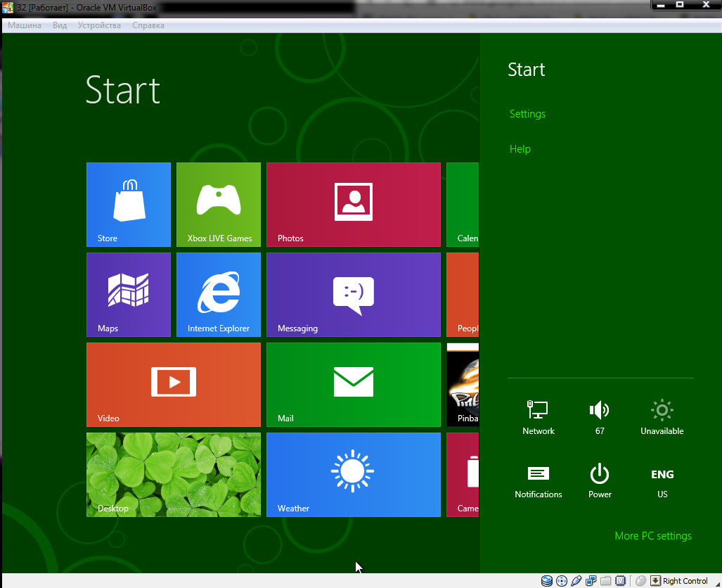Viewport: 722px width, 588px height.
Task: Click VirtualBox mouse integration status icon
Action: pyautogui.click(x=640, y=581)
